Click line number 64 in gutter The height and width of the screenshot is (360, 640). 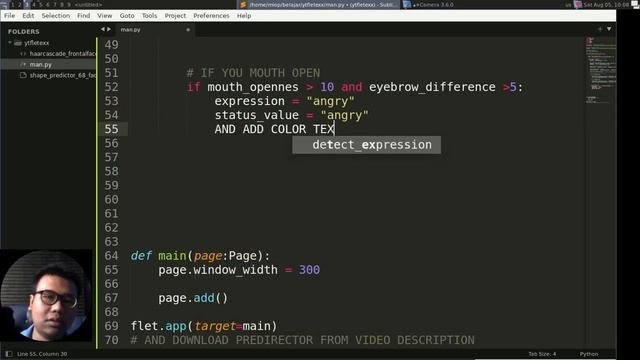pos(111,256)
